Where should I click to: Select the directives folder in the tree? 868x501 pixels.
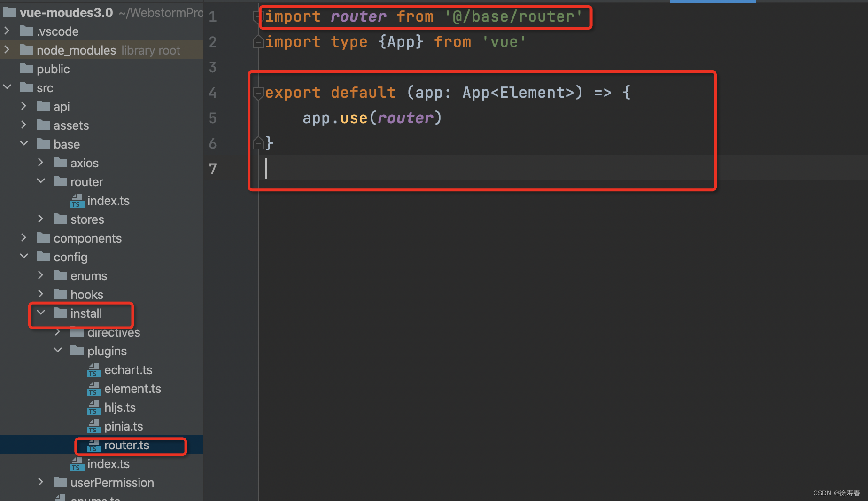[114, 332]
